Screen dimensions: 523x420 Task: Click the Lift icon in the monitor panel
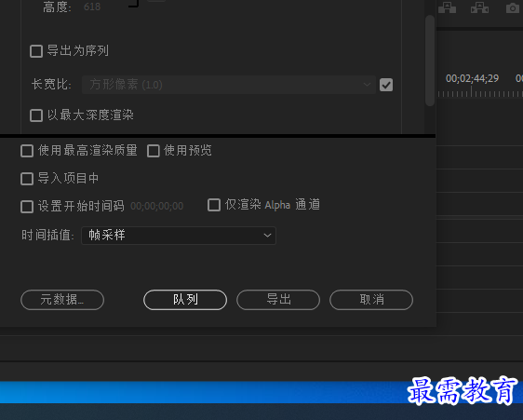pyautogui.click(x=447, y=7)
